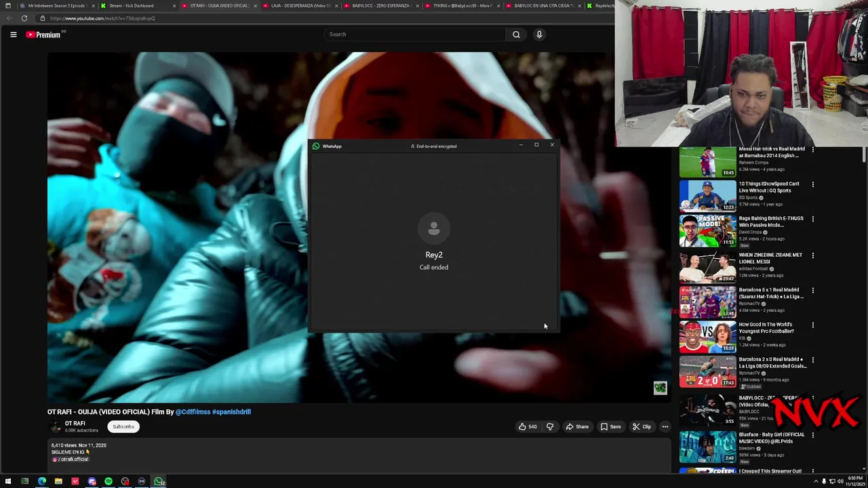This screenshot has height=488, width=868.
Task: Open the OT RAFI channel avatar
Action: tap(54, 427)
